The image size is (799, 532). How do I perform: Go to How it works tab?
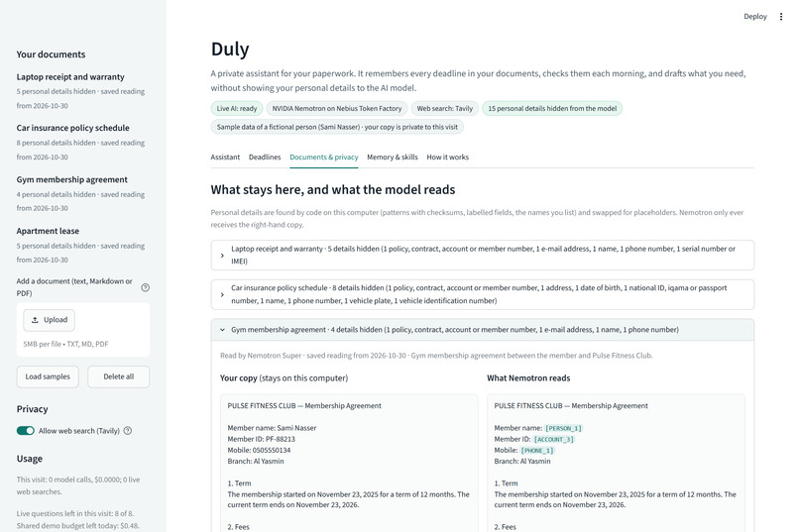tap(447, 158)
